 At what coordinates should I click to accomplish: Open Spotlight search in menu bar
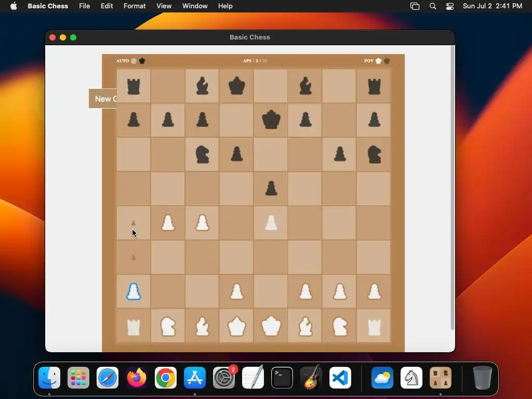coord(433,6)
